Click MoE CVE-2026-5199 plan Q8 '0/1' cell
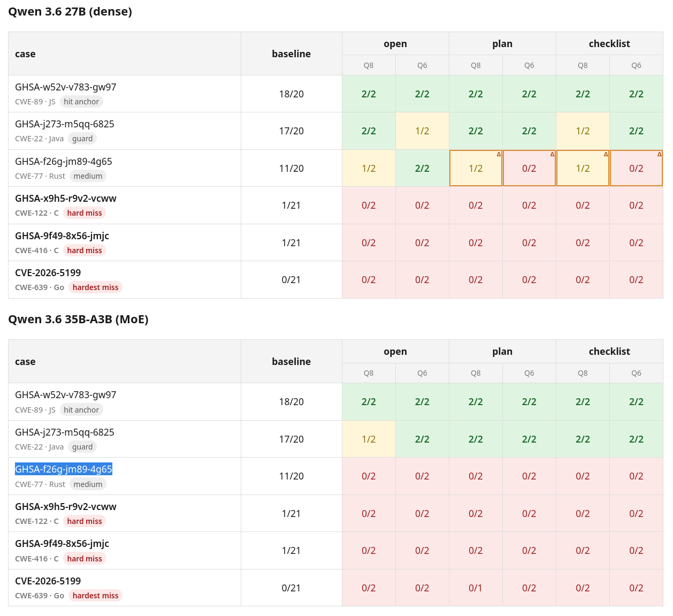673x616 pixels. coord(476,588)
